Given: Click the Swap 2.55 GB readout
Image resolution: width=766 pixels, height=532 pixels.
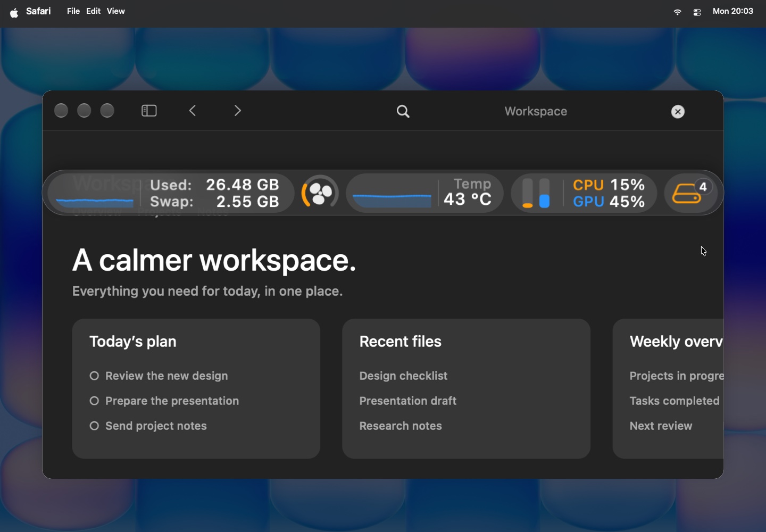Looking at the screenshot, I should point(215,202).
